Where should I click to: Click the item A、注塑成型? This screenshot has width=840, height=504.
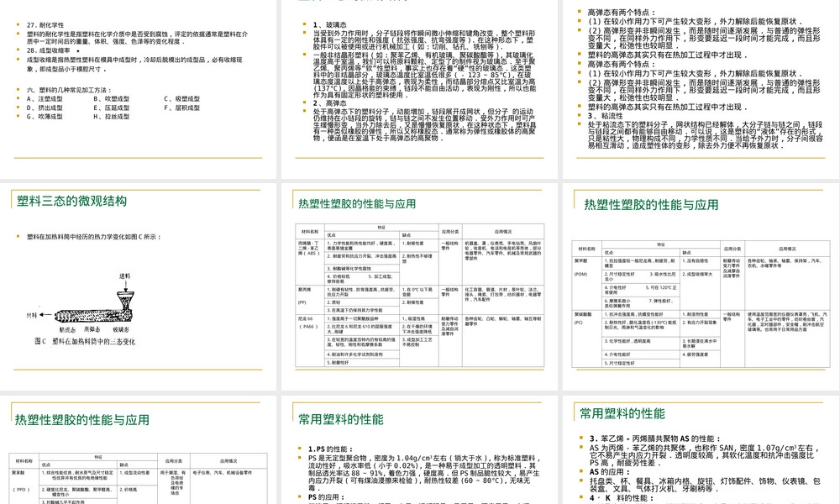coord(45,98)
